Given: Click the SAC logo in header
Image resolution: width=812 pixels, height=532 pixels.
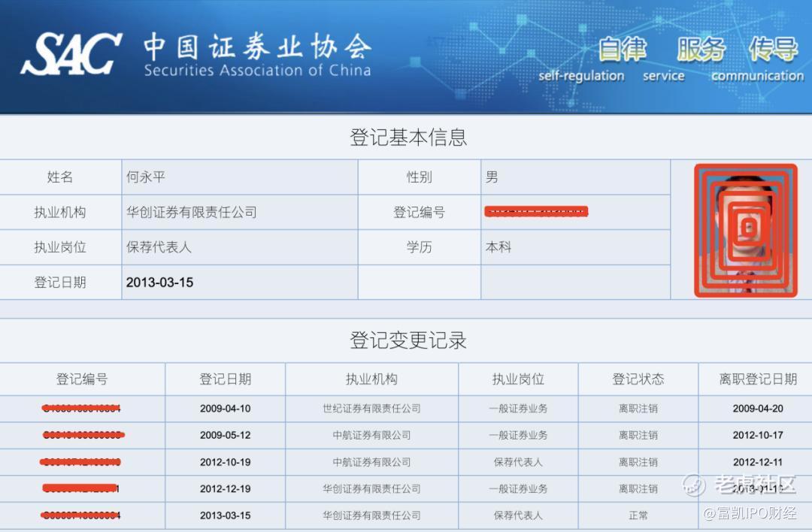Looking at the screenshot, I should point(71,54).
